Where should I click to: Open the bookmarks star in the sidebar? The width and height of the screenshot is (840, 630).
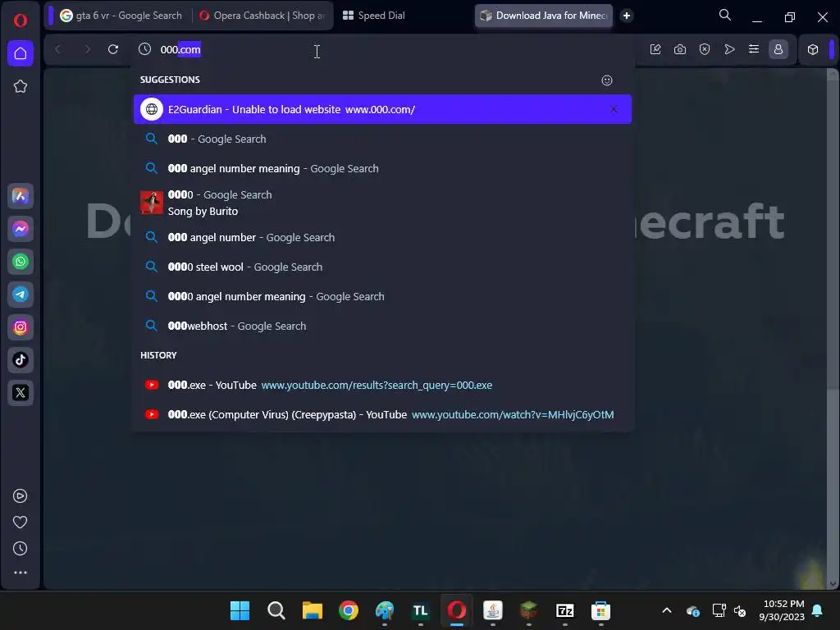(x=21, y=86)
